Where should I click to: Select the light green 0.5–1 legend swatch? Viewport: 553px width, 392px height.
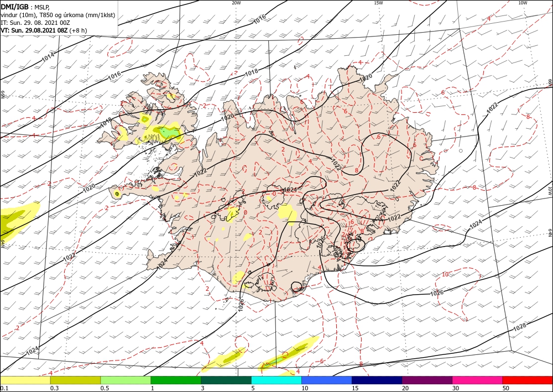pos(126,380)
